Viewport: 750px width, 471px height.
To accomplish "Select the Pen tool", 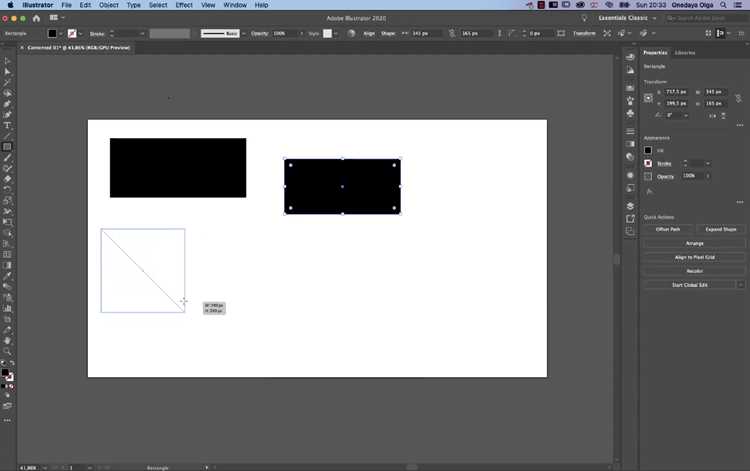I will point(7,104).
